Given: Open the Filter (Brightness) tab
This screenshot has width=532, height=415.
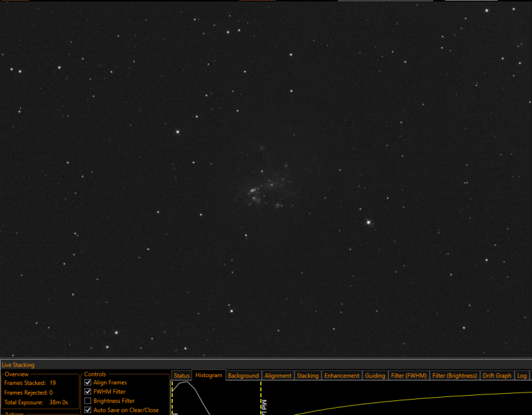Looking at the screenshot, I should [x=455, y=376].
